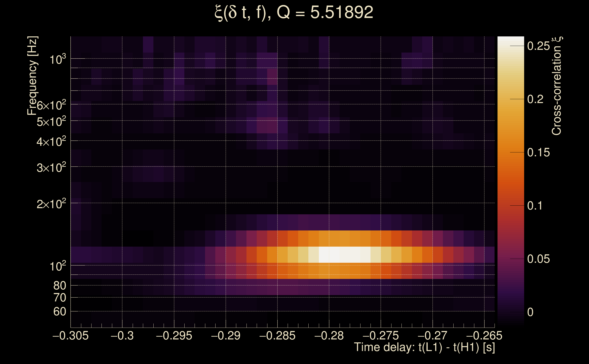Click the colorbar at the 0.25 tick

(510, 46)
